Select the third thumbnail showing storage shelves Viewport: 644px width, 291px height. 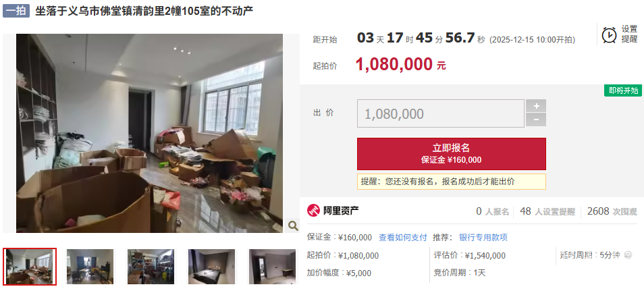(151, 266)
